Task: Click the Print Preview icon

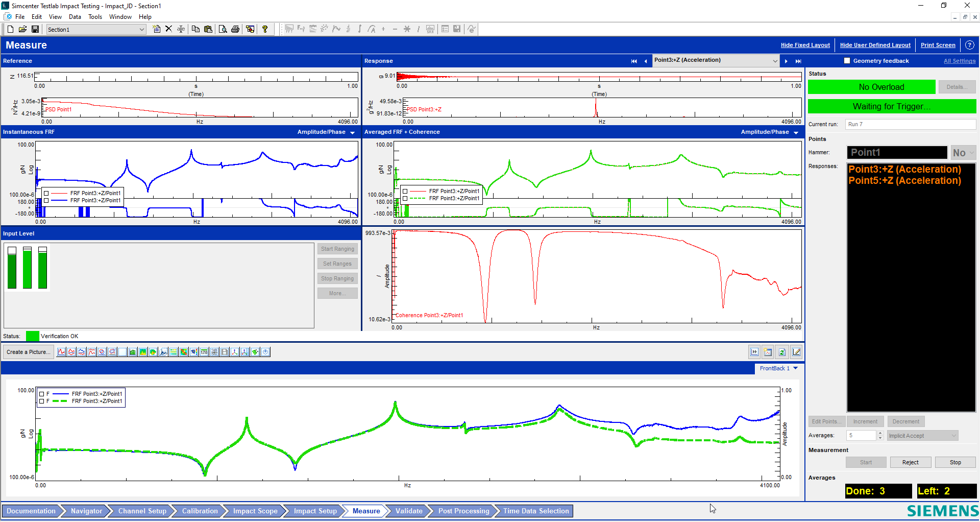Action: point(223,29)
